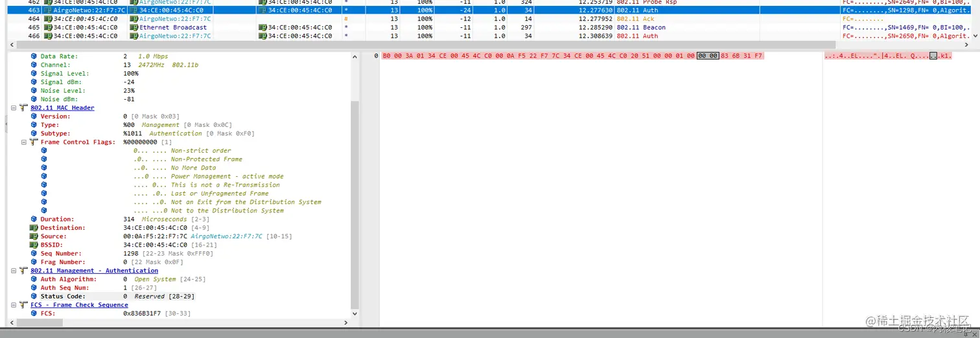
Task: Click the Duration field cube icon
Action: 34,220
